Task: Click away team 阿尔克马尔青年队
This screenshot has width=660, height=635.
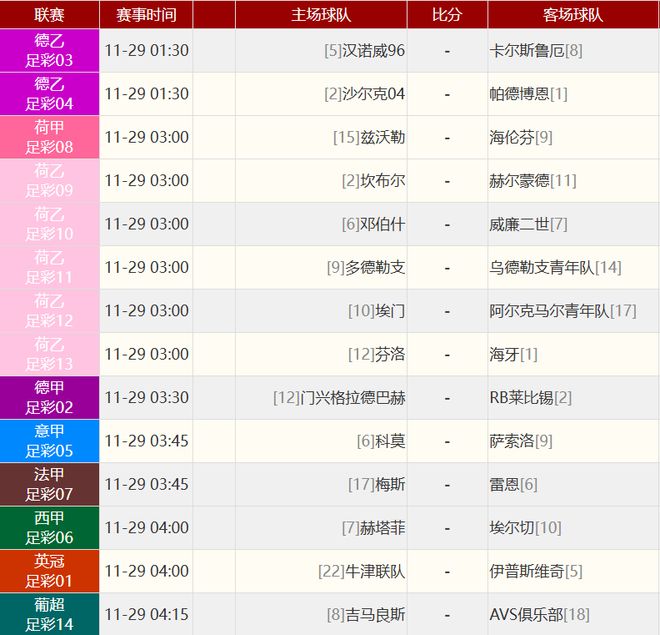Action: click(549, 311)
